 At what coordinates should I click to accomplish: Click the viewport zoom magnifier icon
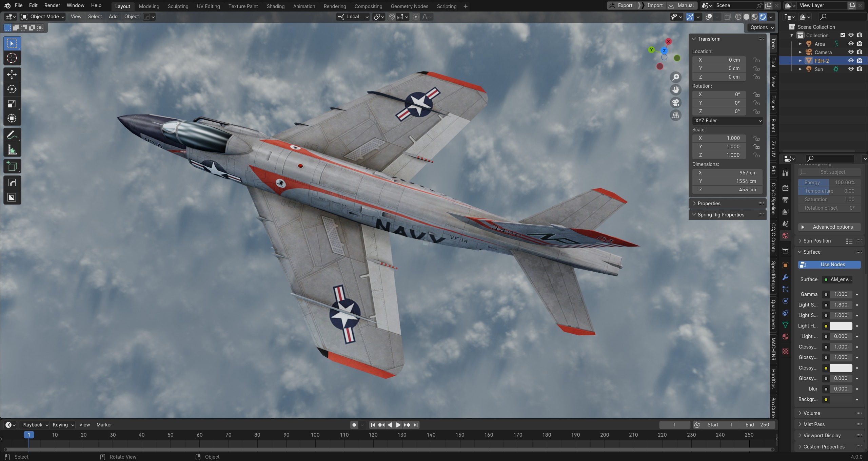pyautogui.click(x=676, y=78)
